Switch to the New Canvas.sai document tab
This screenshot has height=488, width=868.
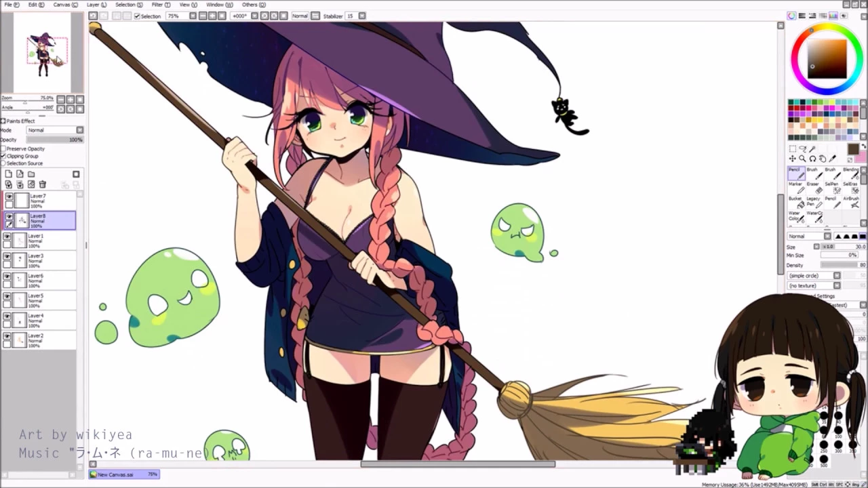point(124,474)
